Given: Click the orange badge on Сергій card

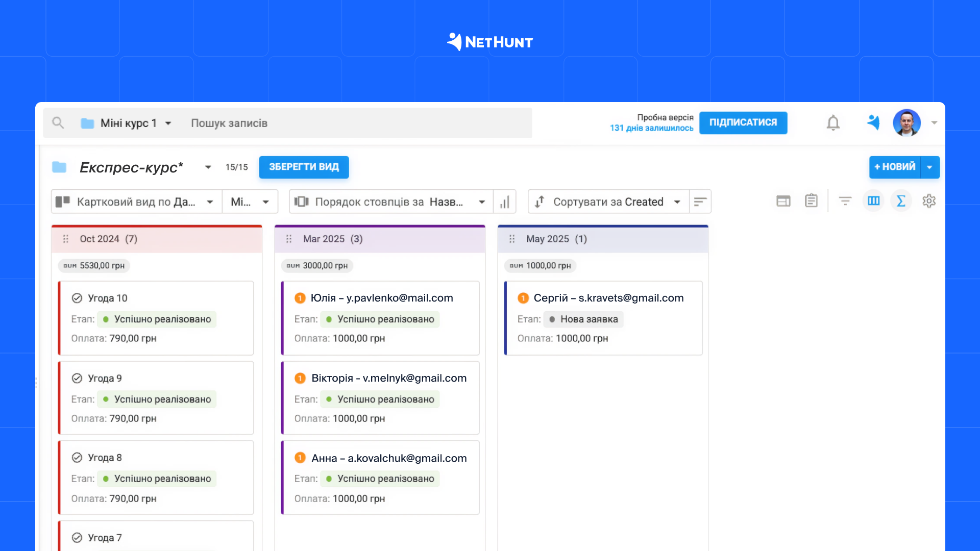Looking at the screenshot, I should 523,298.
